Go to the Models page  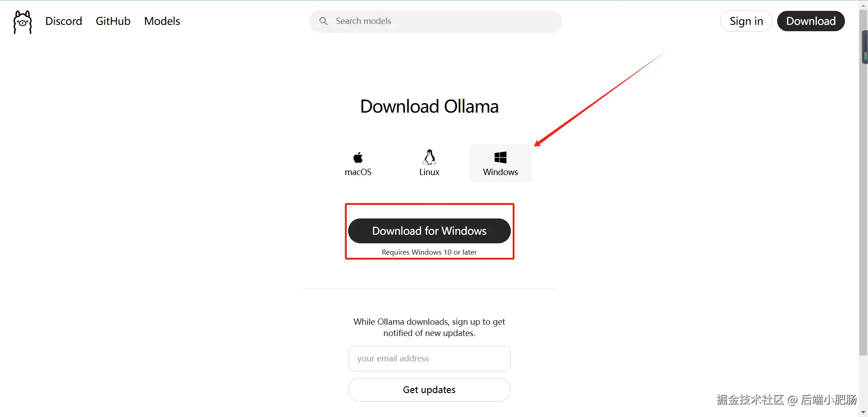point(162,21)
